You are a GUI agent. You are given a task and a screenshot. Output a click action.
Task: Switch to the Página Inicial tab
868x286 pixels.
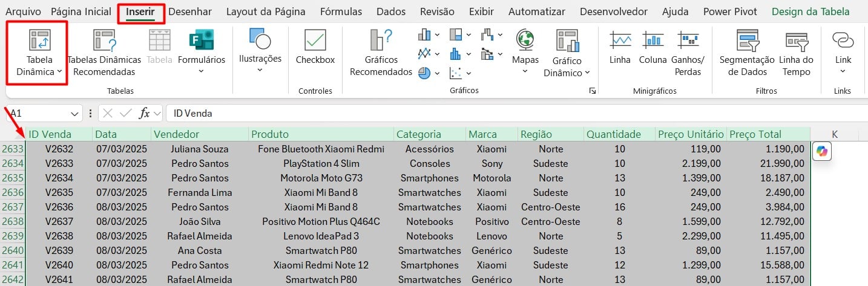81,11
